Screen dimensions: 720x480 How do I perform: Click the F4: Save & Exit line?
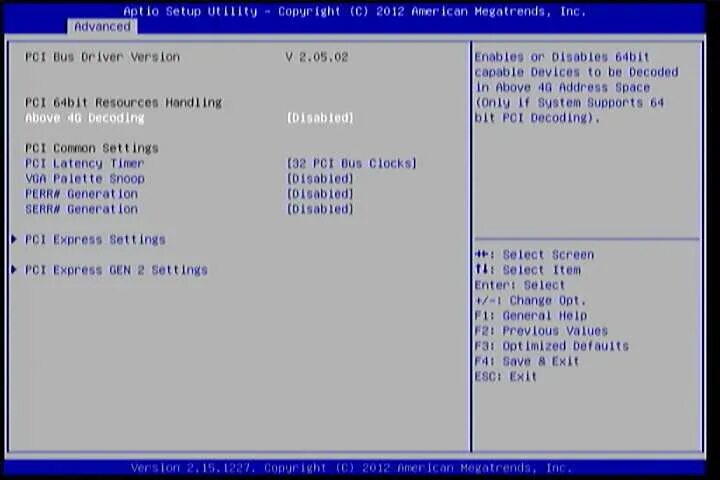coord(527,361)
